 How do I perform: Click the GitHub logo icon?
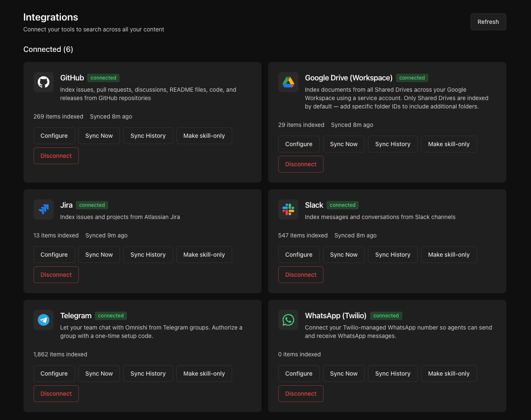(x=44, y=82)
